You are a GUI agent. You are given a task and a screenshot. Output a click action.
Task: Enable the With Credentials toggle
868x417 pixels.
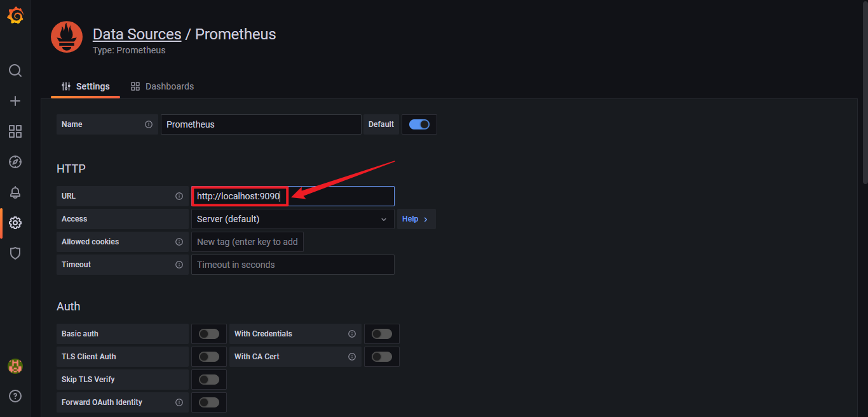click(x=382, y=334)
